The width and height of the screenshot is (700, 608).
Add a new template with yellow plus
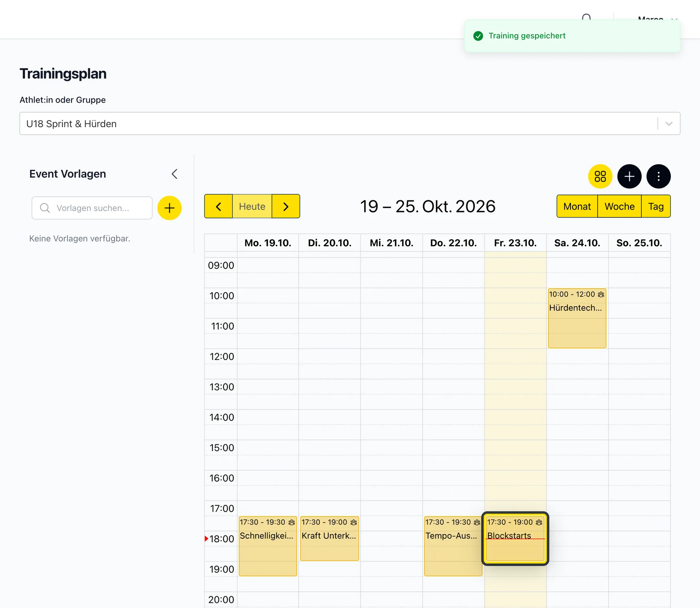(170, 208)
